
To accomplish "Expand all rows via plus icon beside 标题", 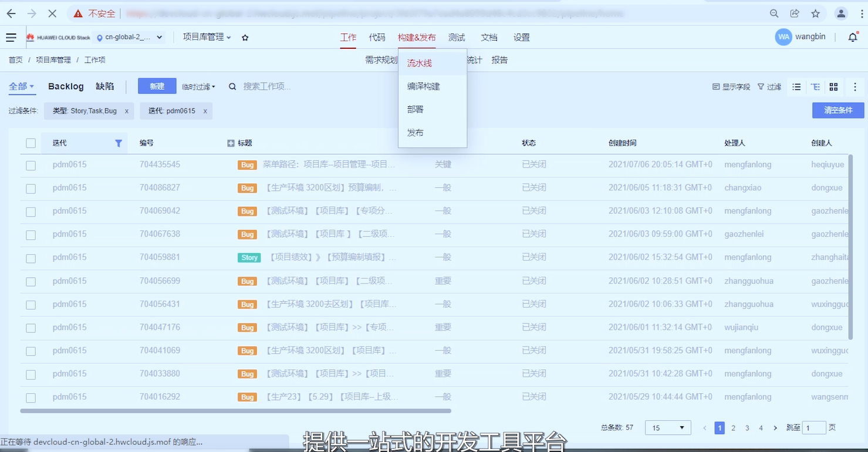I will (231, 143).
